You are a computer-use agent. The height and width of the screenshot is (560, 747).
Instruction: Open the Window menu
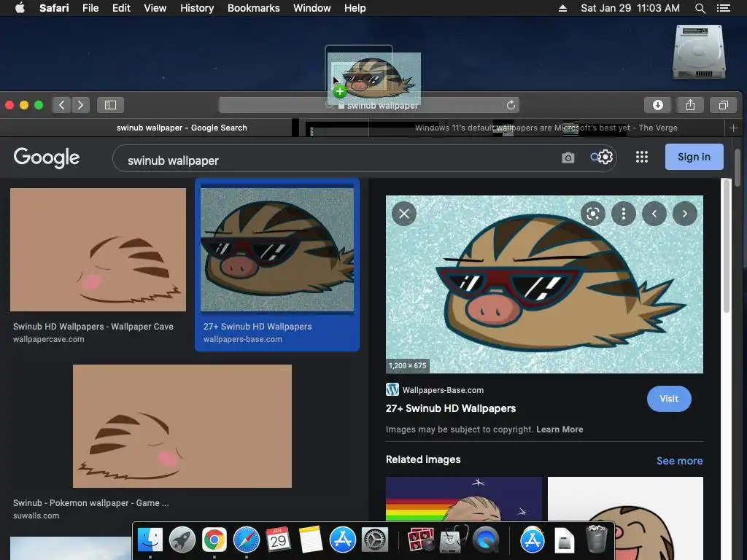(312, 8)
